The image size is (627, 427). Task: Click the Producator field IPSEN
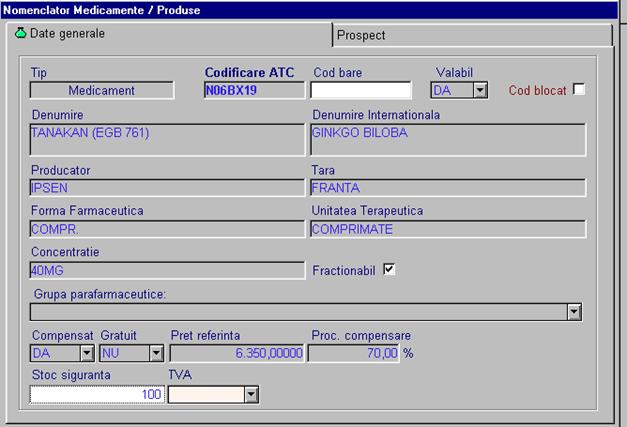(167, 188)
